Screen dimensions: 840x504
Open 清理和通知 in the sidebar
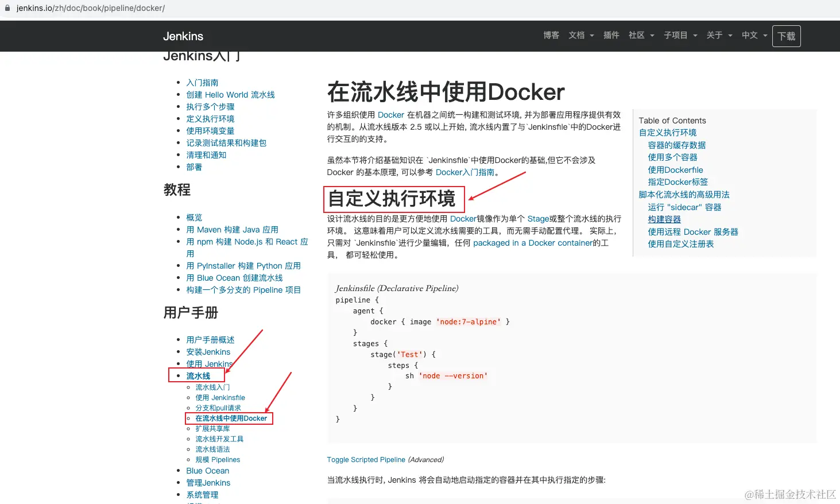click(x=206, y=155)
